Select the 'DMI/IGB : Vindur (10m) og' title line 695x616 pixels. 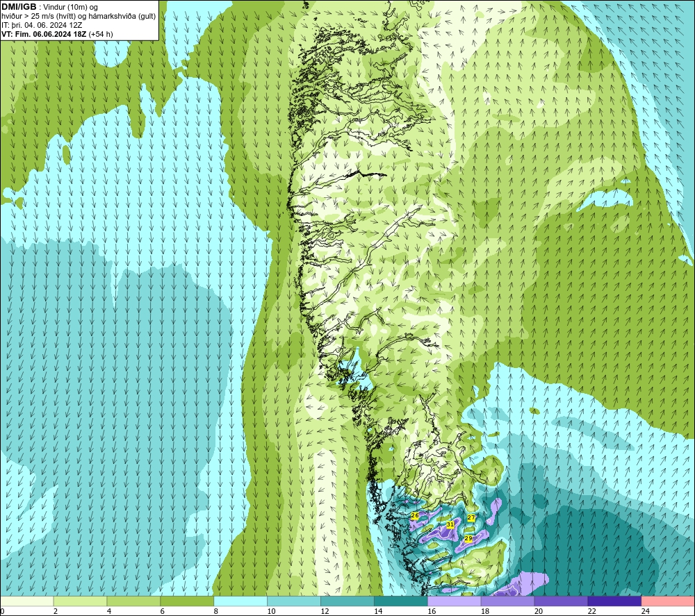(x=49, y=7)
